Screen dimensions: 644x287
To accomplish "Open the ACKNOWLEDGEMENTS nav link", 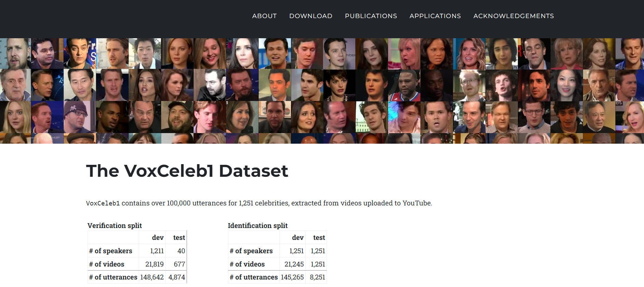I will tap(513, 16).
